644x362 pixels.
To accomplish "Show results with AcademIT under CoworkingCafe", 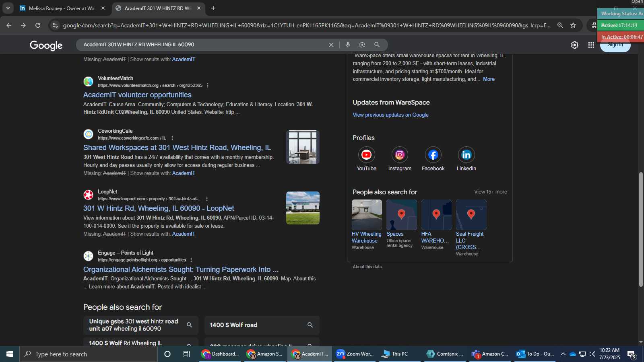I will click(x=184, y=173).
